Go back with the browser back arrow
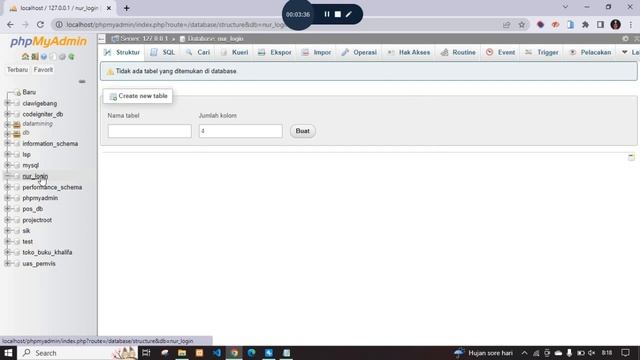 pyautogui.click(x=10, y=25)
